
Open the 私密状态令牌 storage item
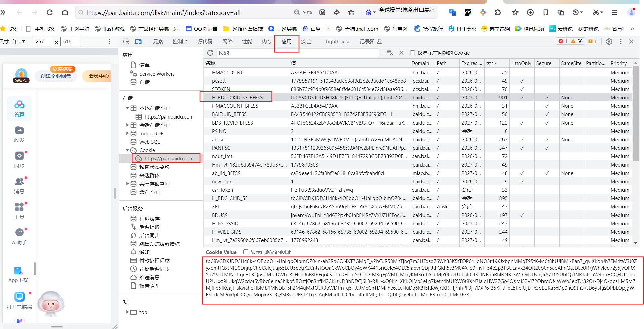[154, 167]
